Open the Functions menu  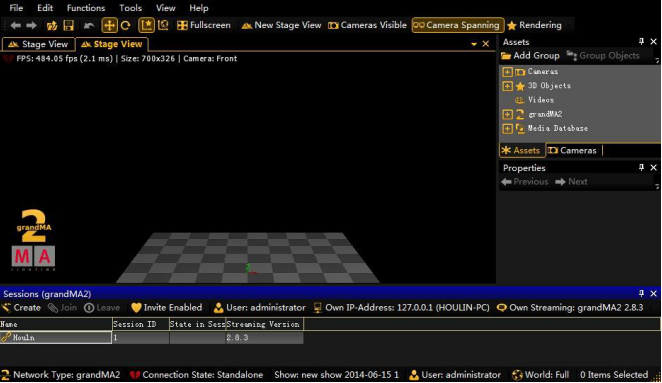86,8
